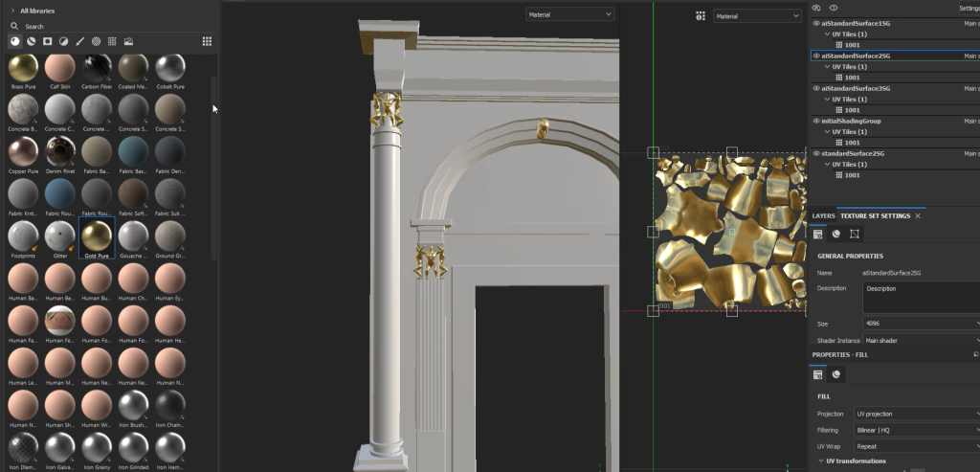Click the Description text field
The height and width of the screenshot is (472, 980).
tap(921, 296)
